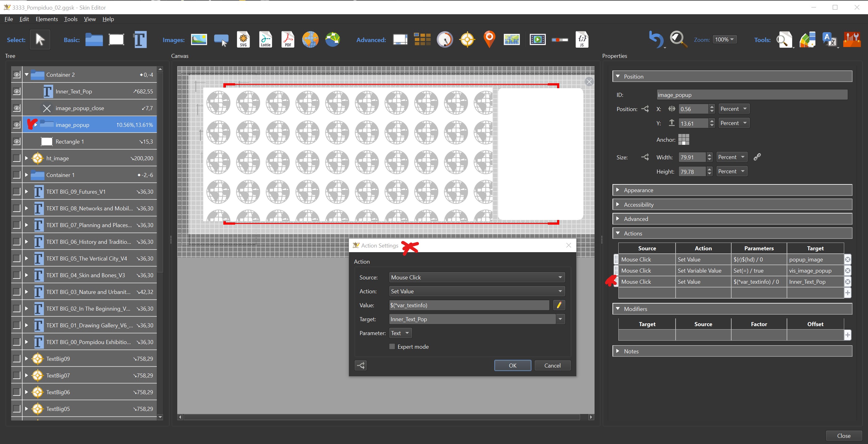This screenshot has height=444, width=868.
Task: Open the color theme editor tool
Action: (807, 39)
